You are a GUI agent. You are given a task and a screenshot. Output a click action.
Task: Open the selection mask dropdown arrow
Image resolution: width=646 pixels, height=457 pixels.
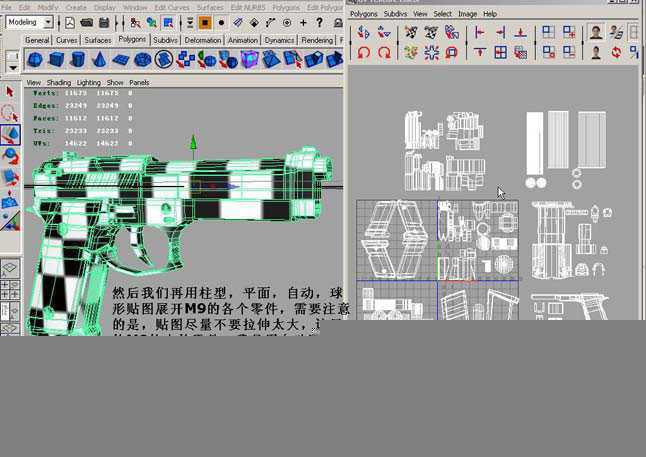coord(190,23)
